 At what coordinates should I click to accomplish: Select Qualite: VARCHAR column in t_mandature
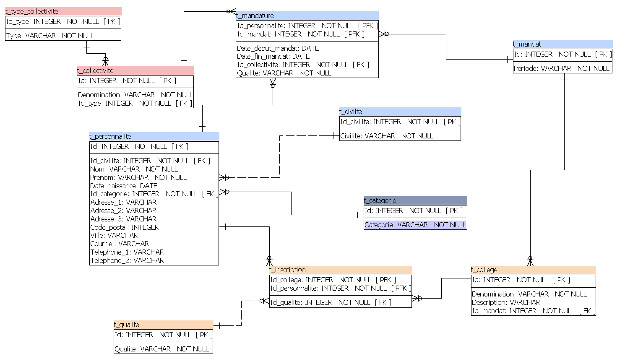[284, 73]
